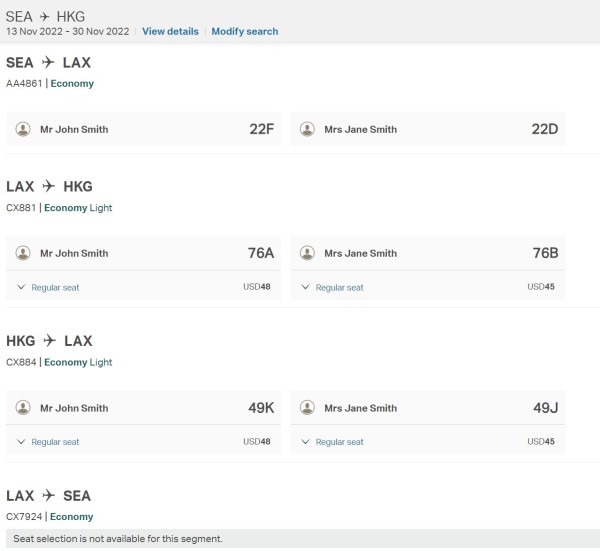This screenshot has height=551, width=600.
Task: Select Jane Smith's seat 49J card
Action: pyautogui.click(x=427, y=408)
